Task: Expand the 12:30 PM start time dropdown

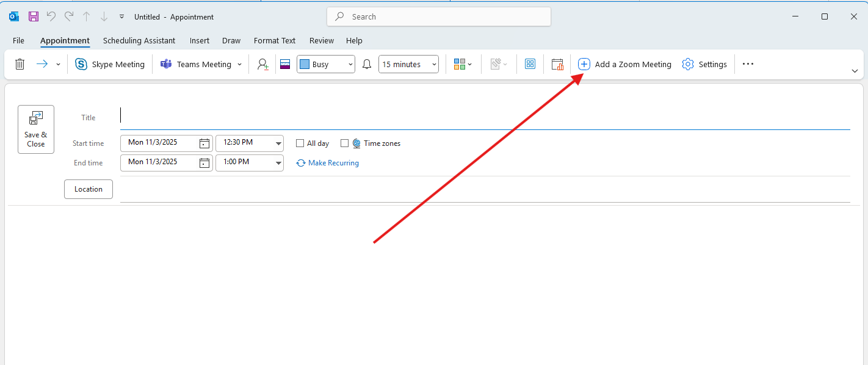Action: [x=278, y=143]
